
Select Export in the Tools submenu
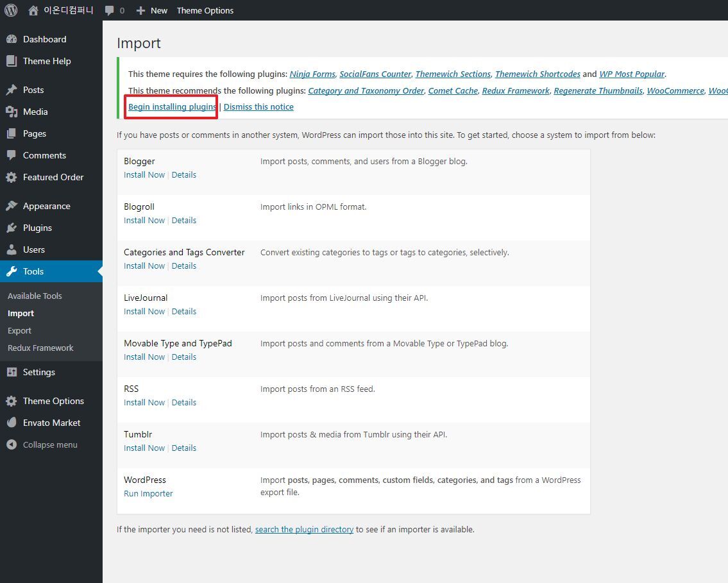pyautogui.click(x=19, y=331)
